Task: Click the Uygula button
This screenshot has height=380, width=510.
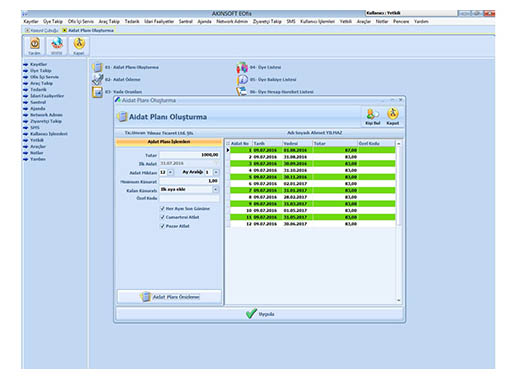Action: point(260,314)
